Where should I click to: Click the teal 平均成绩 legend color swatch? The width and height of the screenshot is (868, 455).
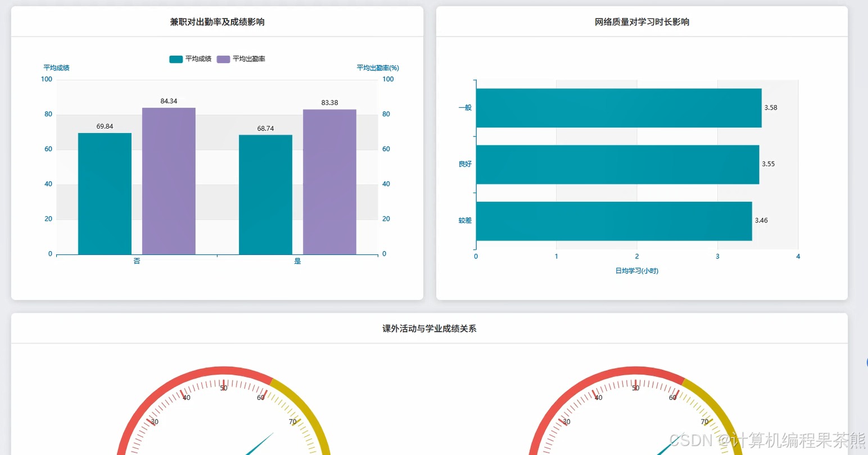tap(176, 59)
